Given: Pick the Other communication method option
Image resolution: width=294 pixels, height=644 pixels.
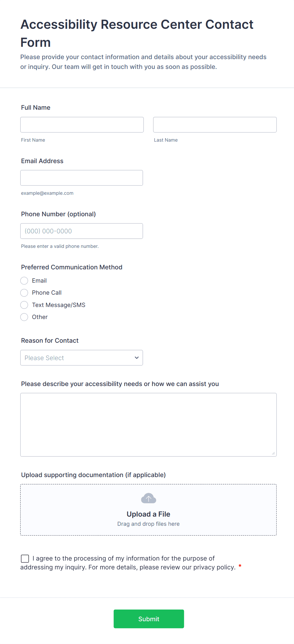Looking at the screenshot, I should point(24,317).
